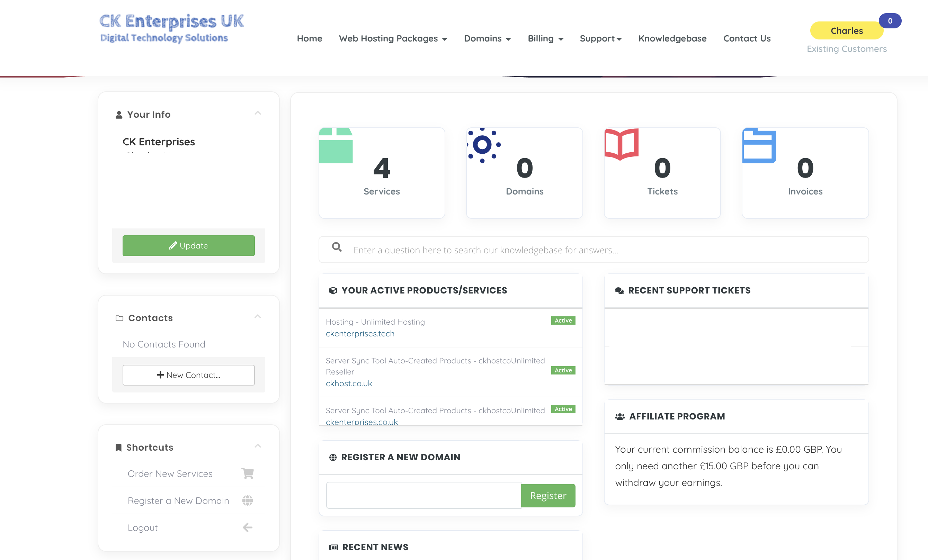Click the No Contacts Found text
The image size is (928, 560).
tap(164, 344)
